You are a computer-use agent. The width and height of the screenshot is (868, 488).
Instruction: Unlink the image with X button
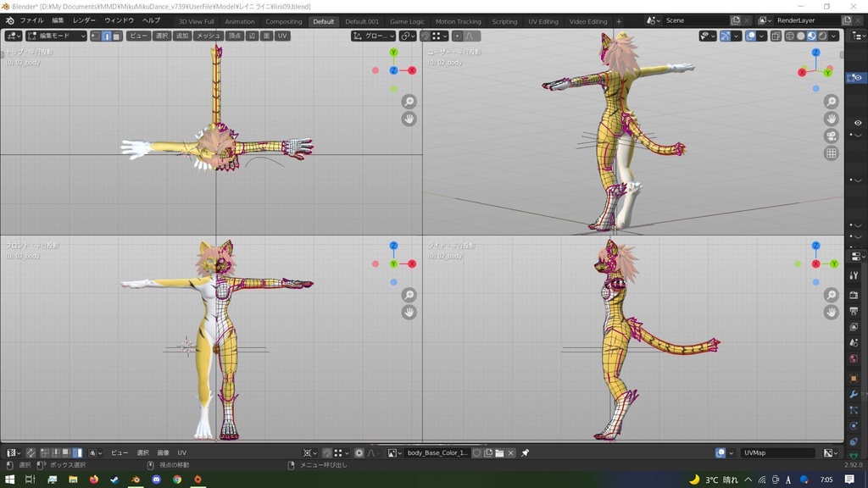[511, 452]
